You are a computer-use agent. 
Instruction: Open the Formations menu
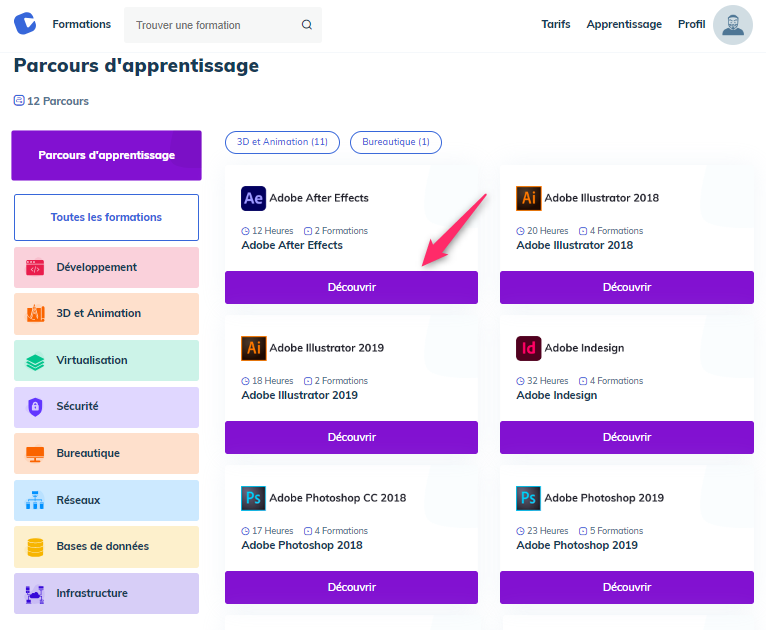(x=82, y=24)
